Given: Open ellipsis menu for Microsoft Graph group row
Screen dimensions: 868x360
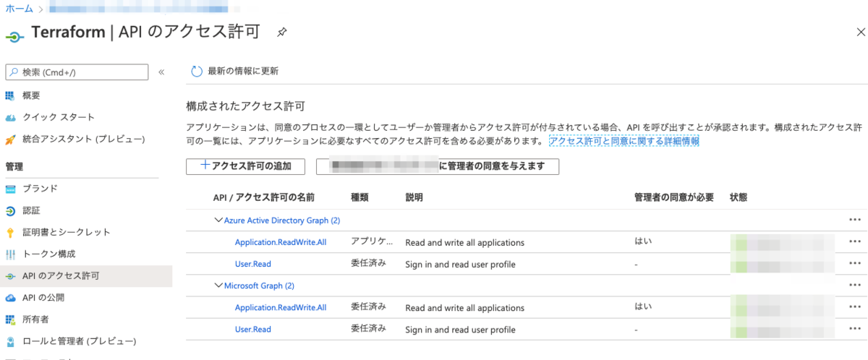Looking at the screenshot, I should click(x=854, y=286).
